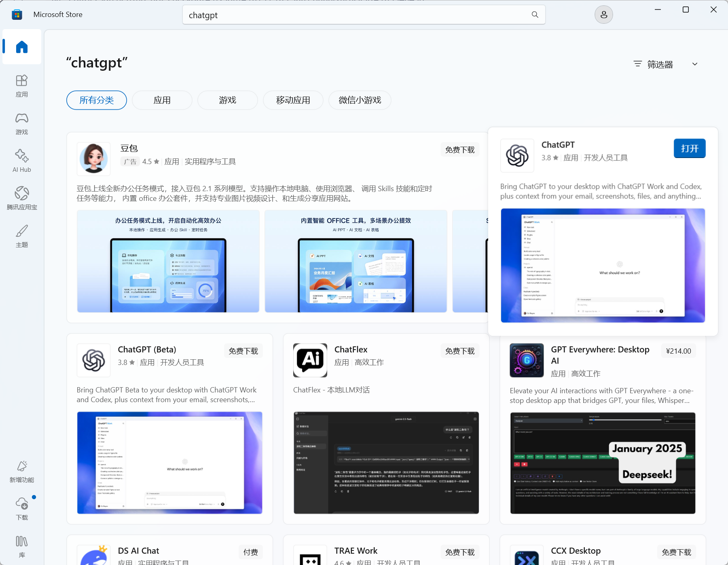728x565 pixels.
Task: Click the CCX Desktop title
Action: point(576,550)
